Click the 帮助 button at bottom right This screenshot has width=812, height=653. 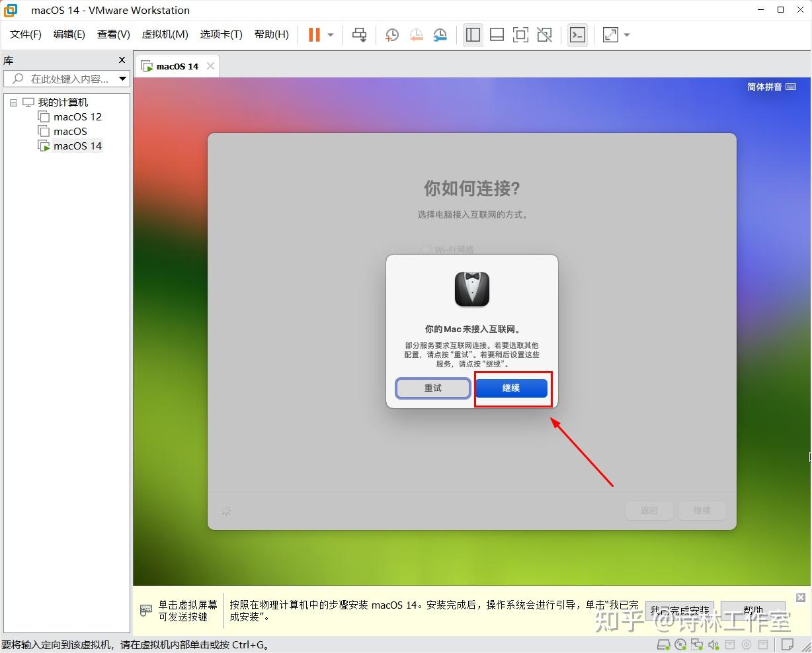(753, 611)
